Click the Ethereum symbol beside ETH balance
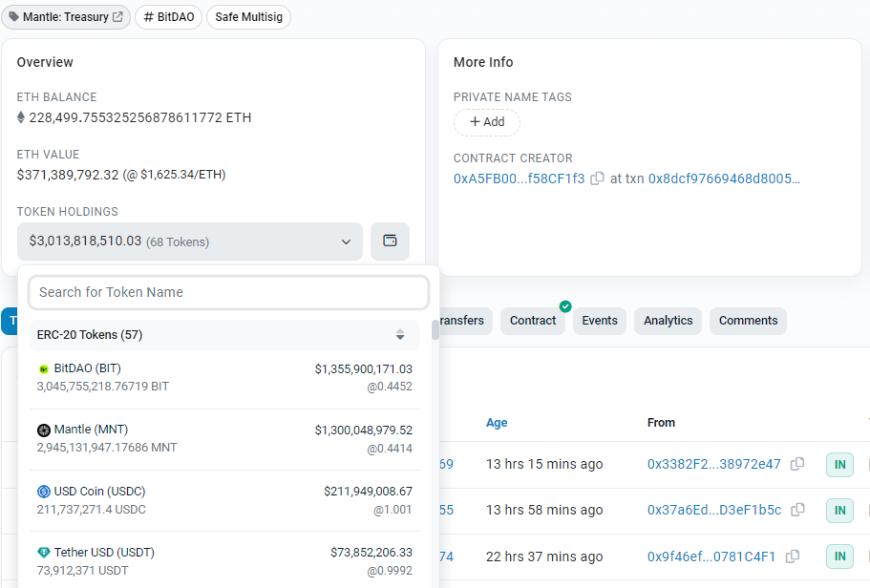This screenshot has height=588, width=870. 22,116
